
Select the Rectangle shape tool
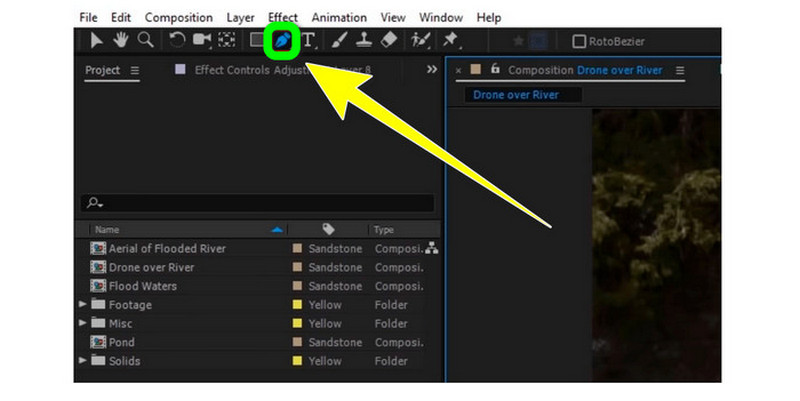pyautogui.click(x=257, y=40)
